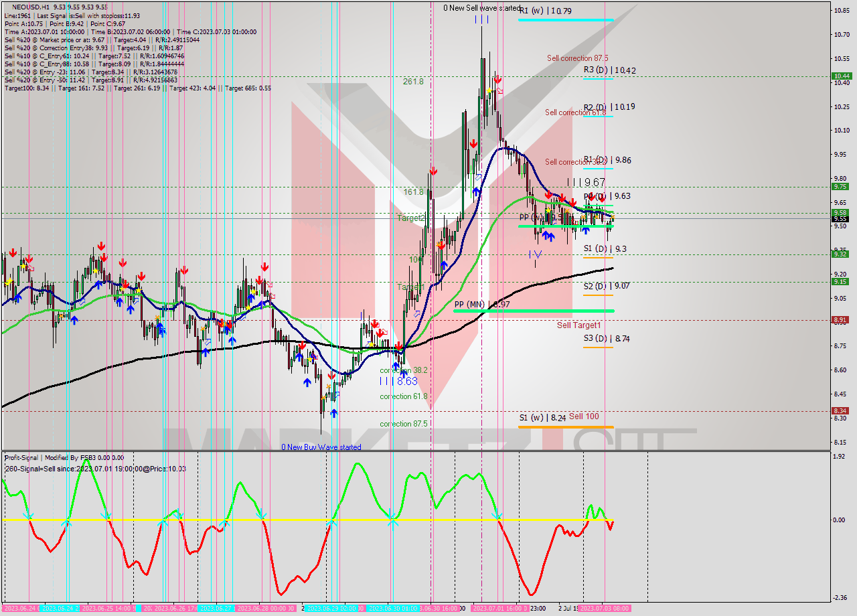The height and width of the screenshot is (616, 857).
Task: Click the '0 New Buy Wave started' label
Action: (x=321, y=447)
